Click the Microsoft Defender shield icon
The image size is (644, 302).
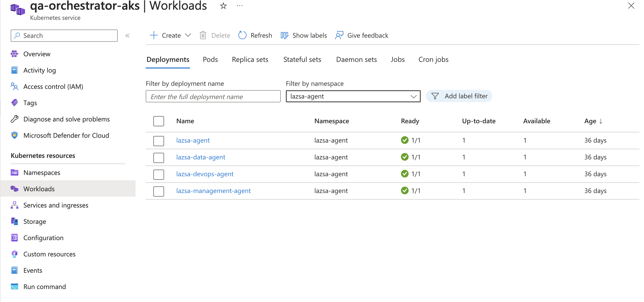[15, 135]
